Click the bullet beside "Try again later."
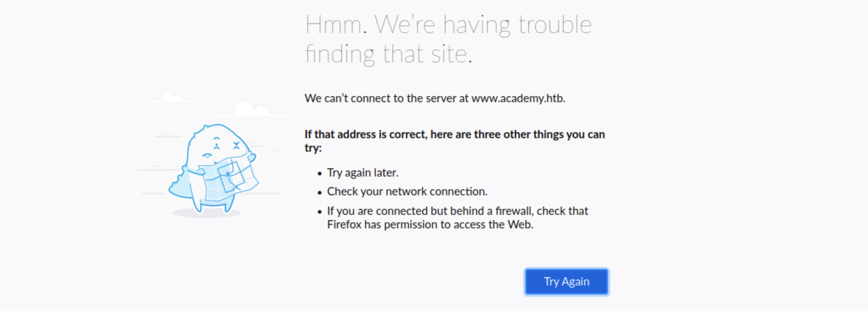Image resolution: width=868 pixels, height=311 pixels. coord(320,174)
